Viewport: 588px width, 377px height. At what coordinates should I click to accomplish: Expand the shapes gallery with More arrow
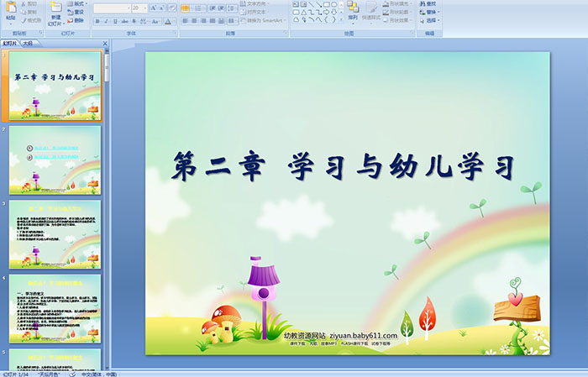(341, 20)
